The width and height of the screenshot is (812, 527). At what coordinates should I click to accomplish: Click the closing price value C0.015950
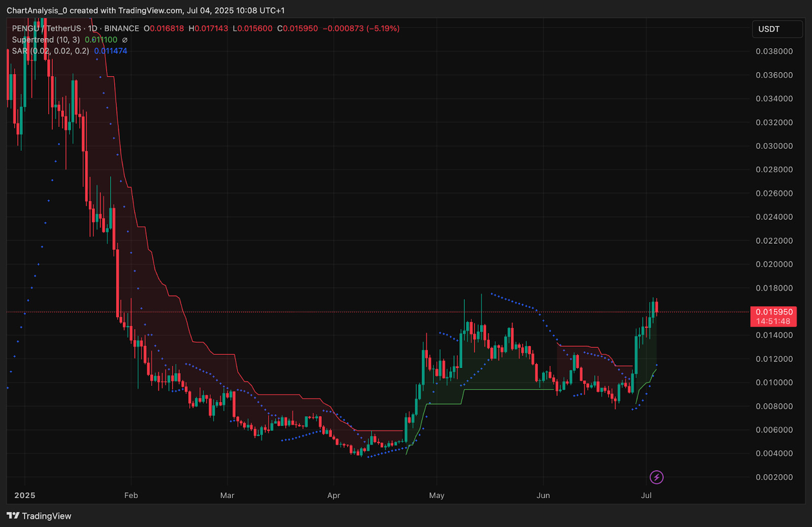[x=297, y=28]
